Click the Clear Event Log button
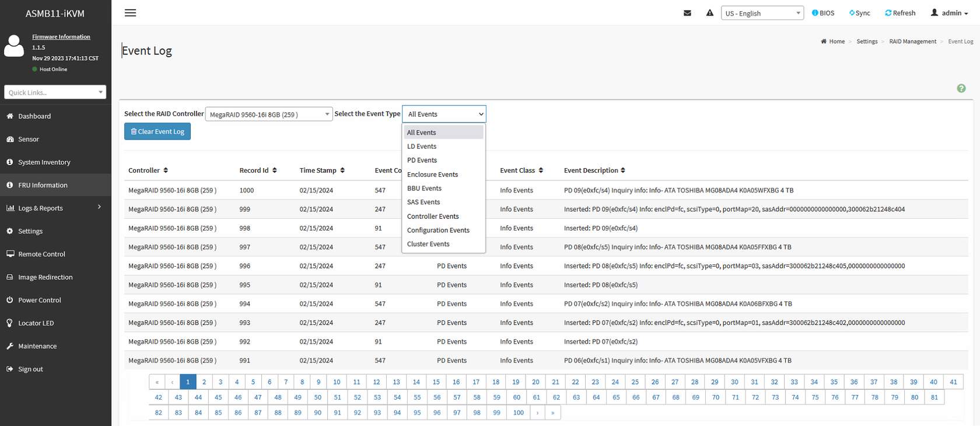The width and height of the screenshot is (980, 426). click(157, 132)
